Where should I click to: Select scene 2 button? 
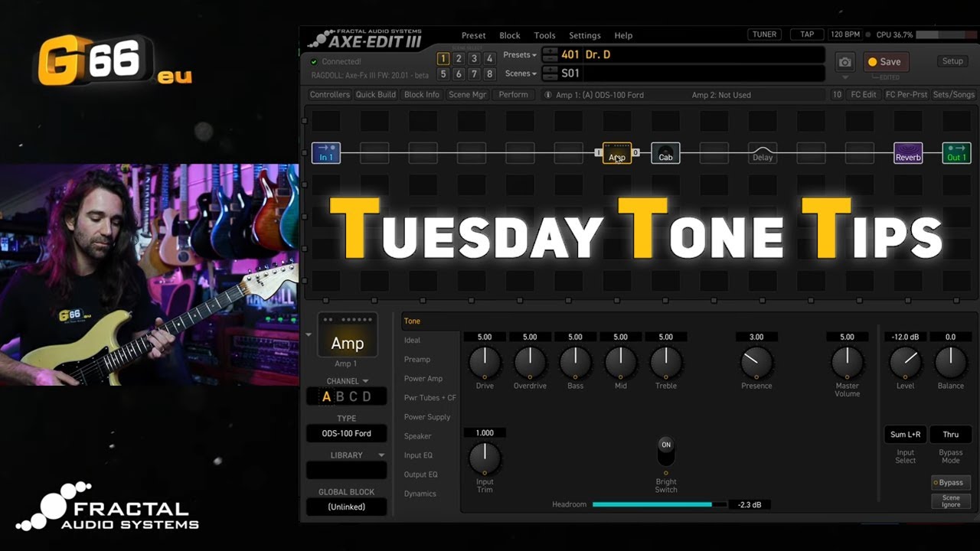coord(459,58)
